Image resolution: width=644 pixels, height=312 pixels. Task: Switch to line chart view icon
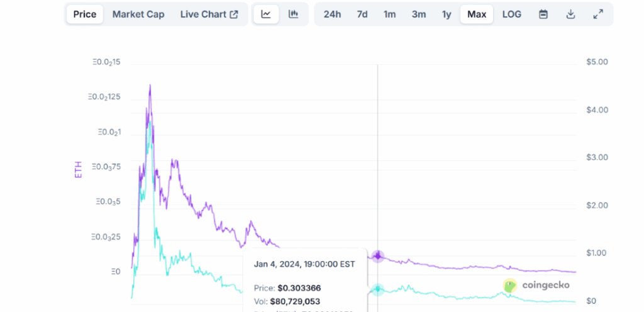(266, 14)
